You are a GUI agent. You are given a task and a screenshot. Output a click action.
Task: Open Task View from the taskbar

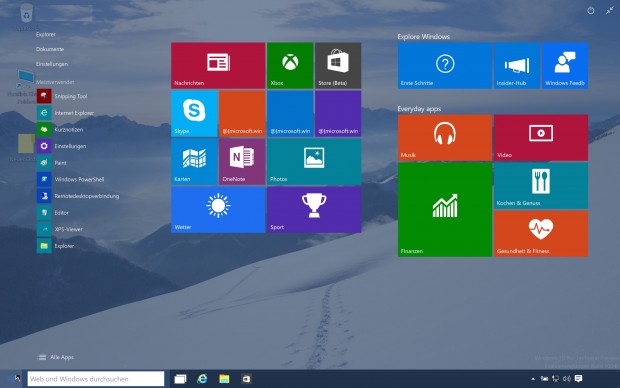point(180,379)
